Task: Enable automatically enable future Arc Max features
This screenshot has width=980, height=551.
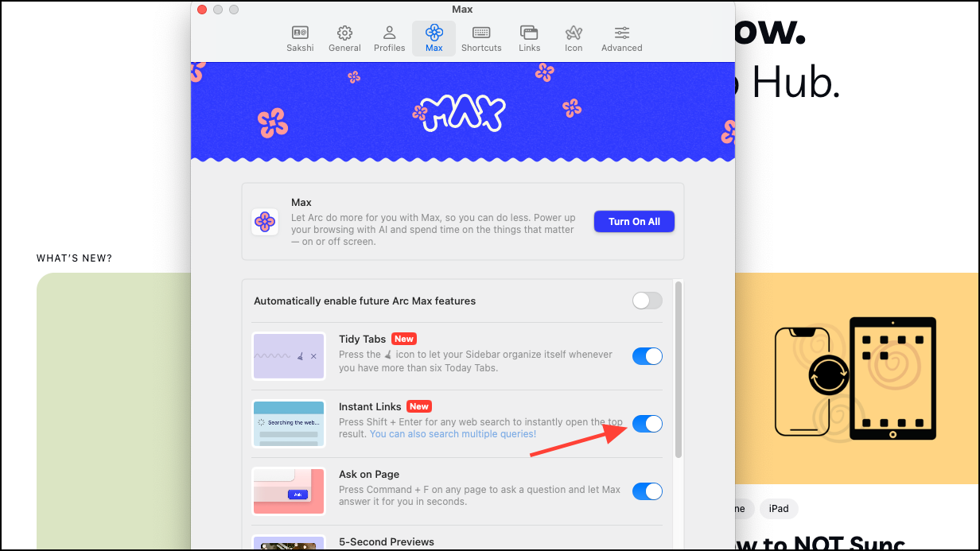Action: click(x=647, y=301)
